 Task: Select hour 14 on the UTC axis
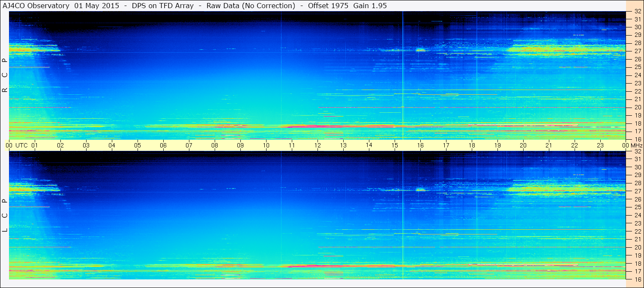(x=369, y=145)
